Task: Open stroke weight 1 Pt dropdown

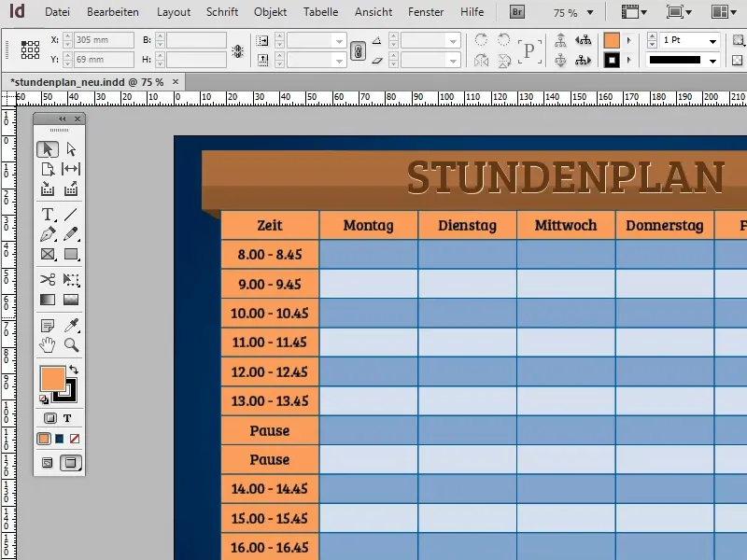Action: [712, 41]
